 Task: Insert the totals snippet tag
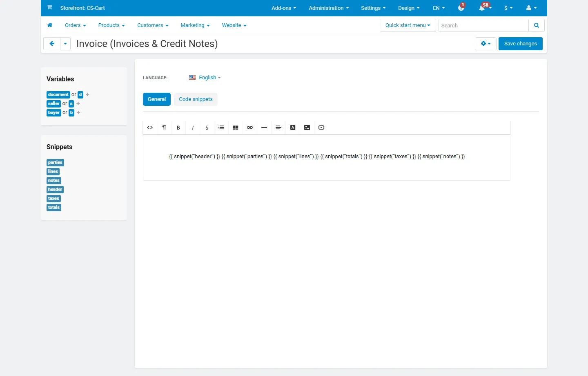click(54, 208)
